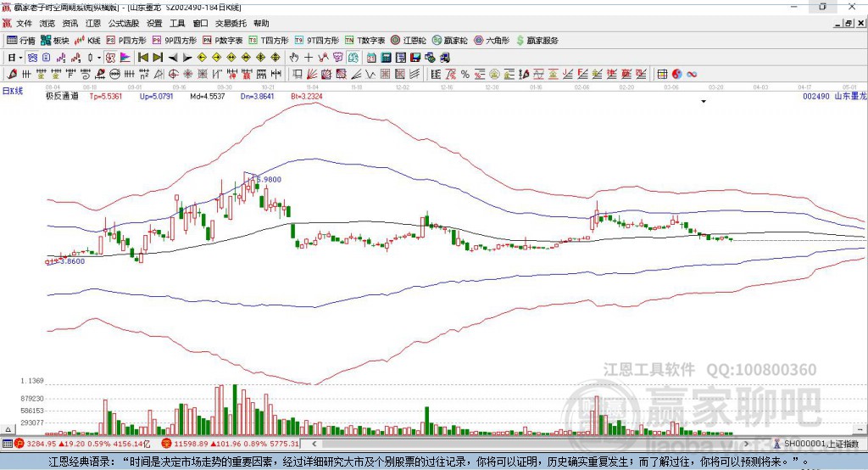This screenshot has height=470, width=868.
Task: Open the 9P四方形 tool
Action: [175, 41]
